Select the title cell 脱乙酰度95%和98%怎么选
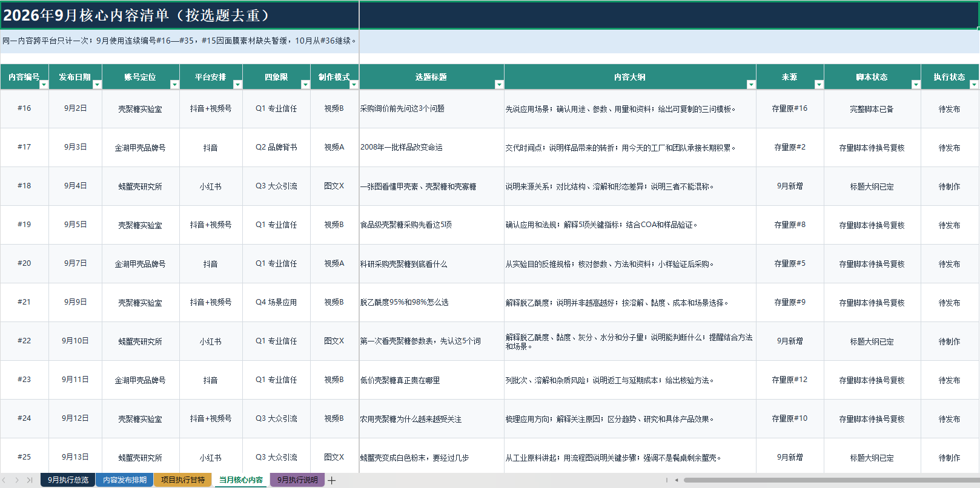980x488 pixels. [431, 302]
